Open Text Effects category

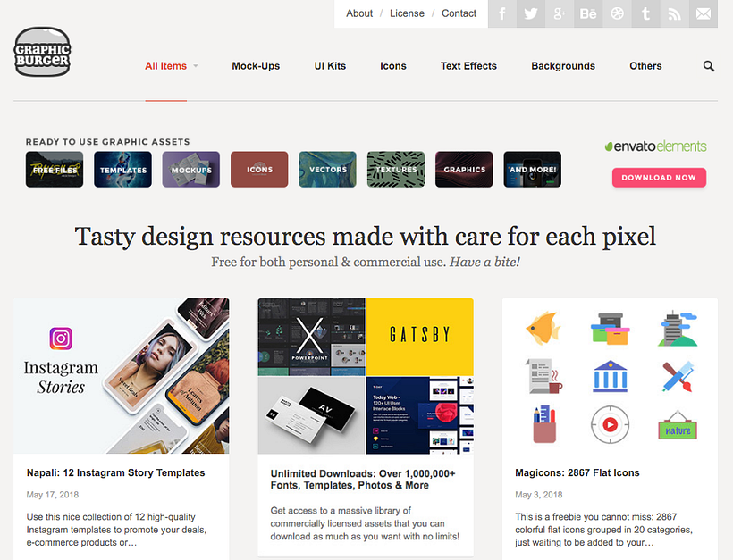[x=468, y=66]
